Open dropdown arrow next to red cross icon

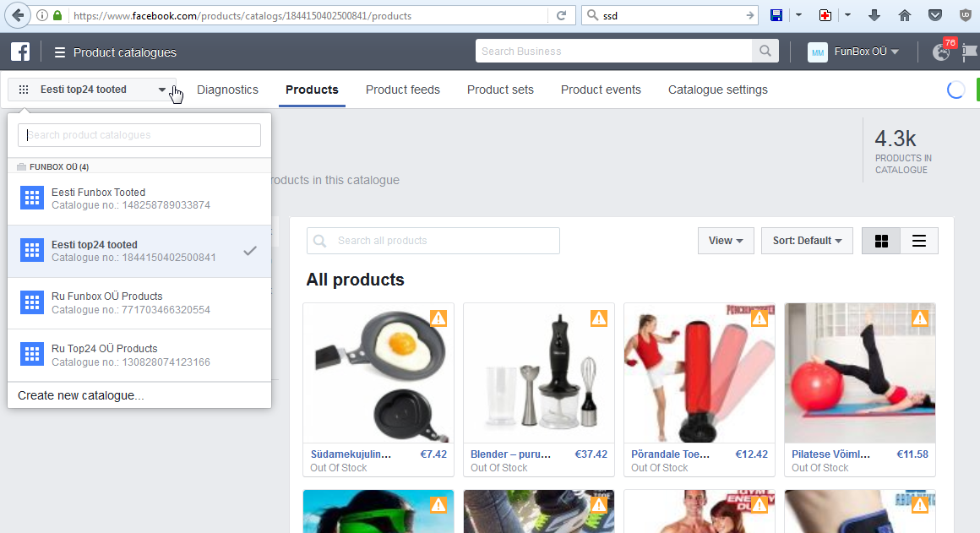pyautogui.click(x=847, y=15)
